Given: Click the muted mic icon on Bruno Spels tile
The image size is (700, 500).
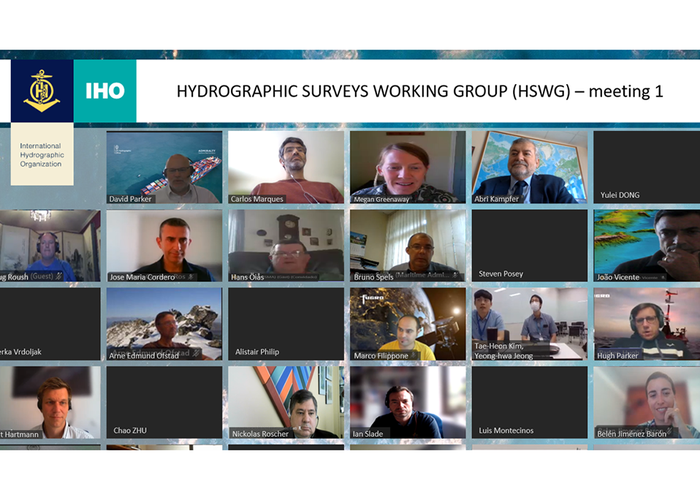Looking at the screenshot, I should click(455, 275).
